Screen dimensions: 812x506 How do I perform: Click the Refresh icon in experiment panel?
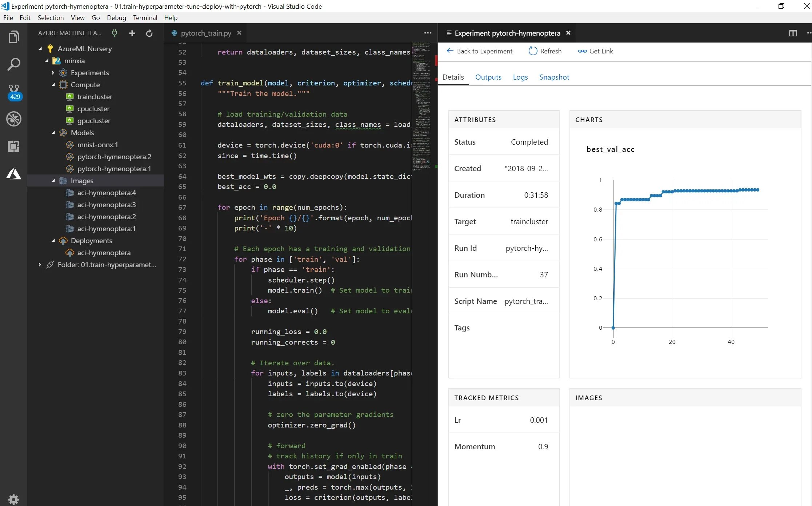[532, 51]
